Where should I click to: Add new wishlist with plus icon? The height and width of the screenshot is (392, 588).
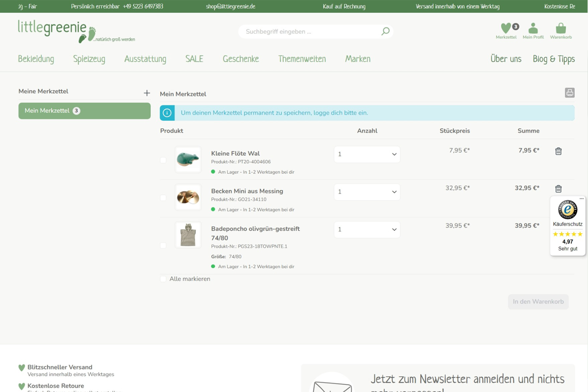pyautogui.click(x=147, y=93)
